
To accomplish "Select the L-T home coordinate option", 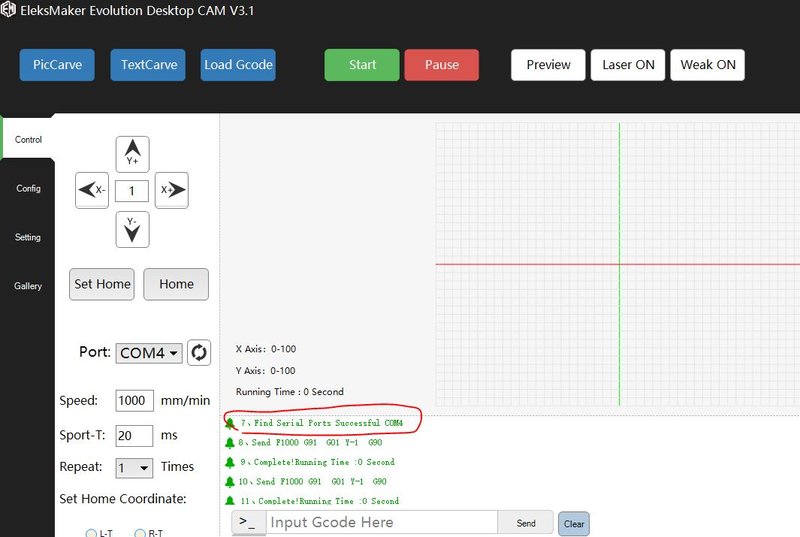I will pos(91,533).
